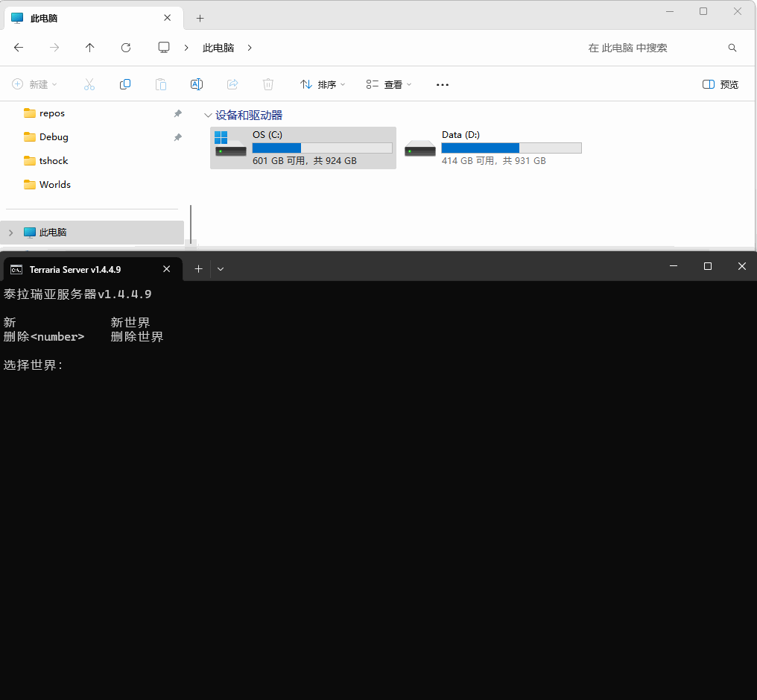Expand the 此电脑 tree node arrow
Image resolution: width=757 pixels, height=700 pixels.
click(10, 233)
